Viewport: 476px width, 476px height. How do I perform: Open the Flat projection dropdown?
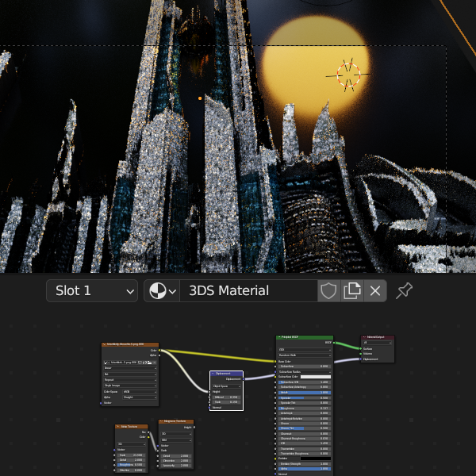[130, 374]
